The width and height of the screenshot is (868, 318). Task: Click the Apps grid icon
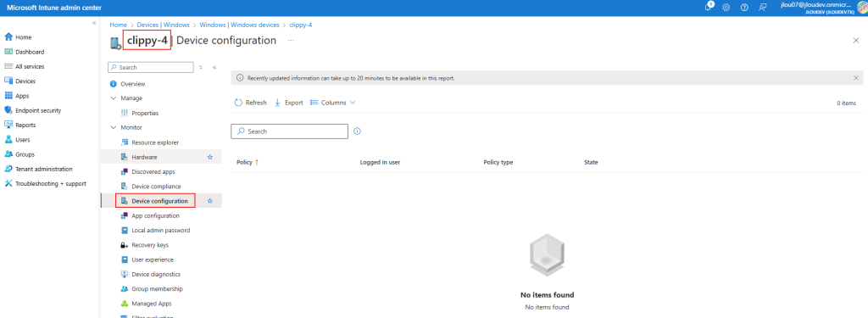pyautogui.click(x=8, y=96)
